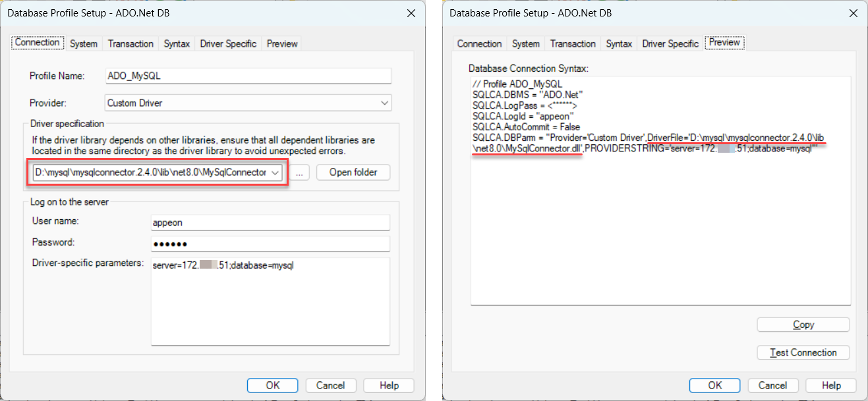Viewport: 868px width, 401px height.
Task: Go to Connection tab in the right dialog
Action: pos(479,43)
